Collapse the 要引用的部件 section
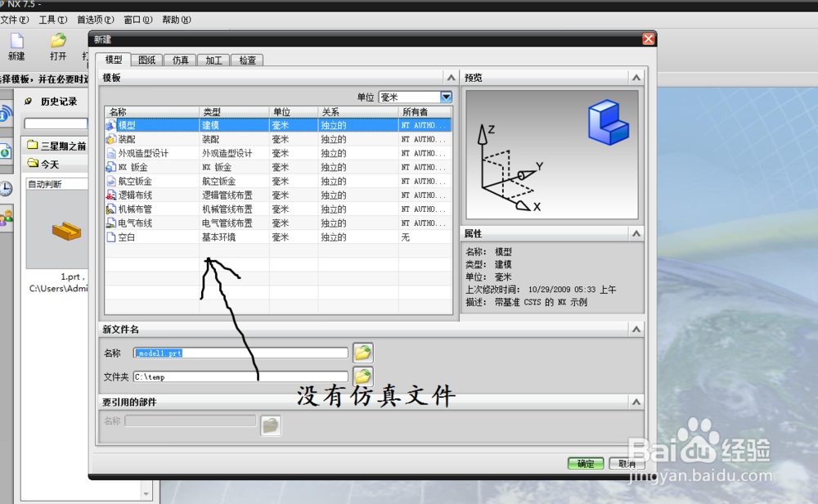818x504 pixels. (636, 401)
